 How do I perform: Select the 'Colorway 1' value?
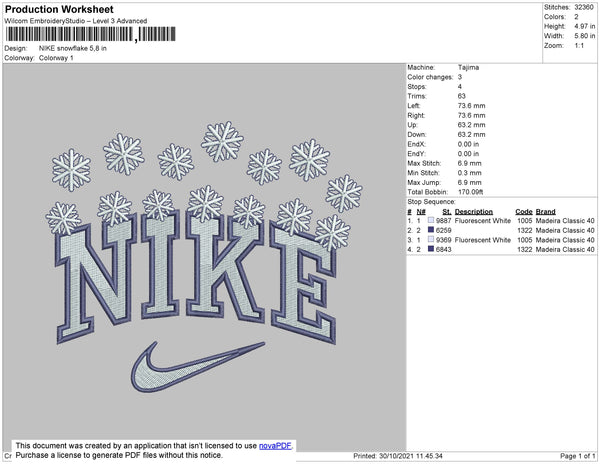[56, 58]
